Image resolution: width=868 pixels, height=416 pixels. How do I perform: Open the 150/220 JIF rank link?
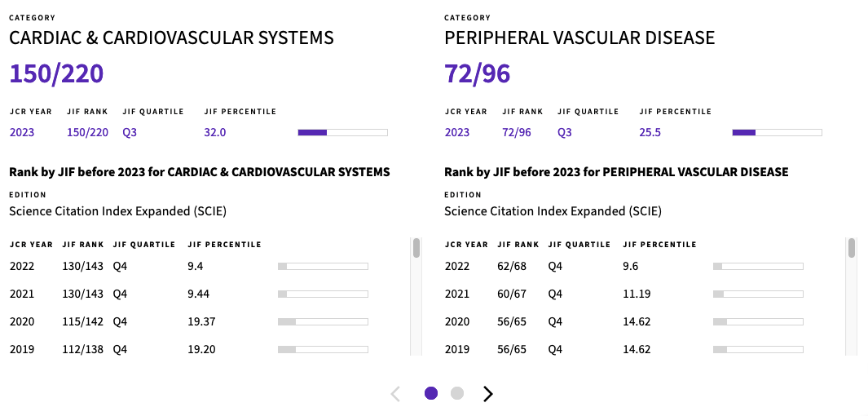click(87, 132)
